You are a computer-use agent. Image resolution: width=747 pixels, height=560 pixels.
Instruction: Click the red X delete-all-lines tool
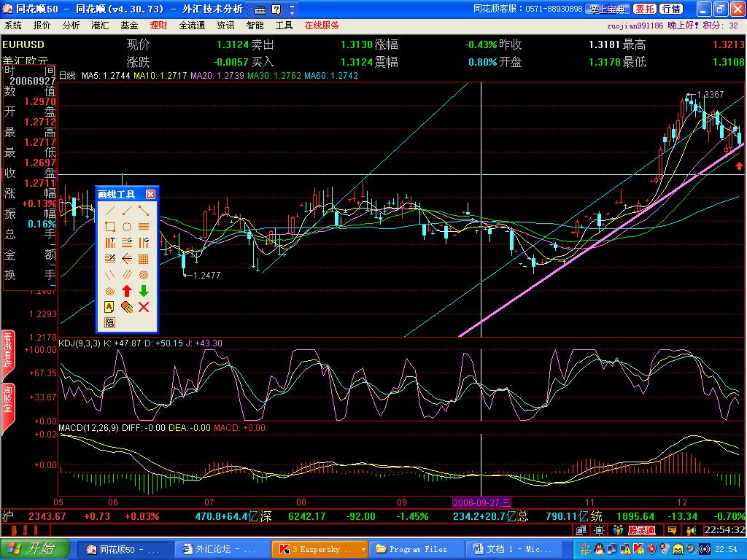(x=144, y=307)
